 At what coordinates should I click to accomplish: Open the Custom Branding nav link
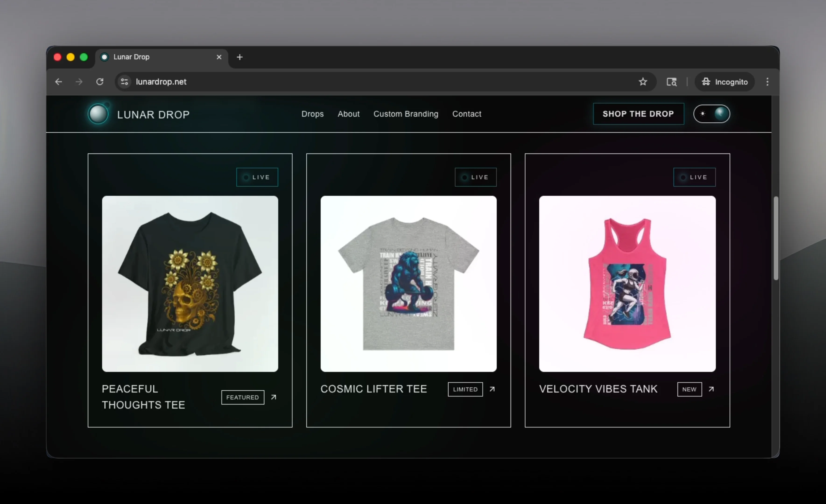pyautogui.click(x=406, y=114)
